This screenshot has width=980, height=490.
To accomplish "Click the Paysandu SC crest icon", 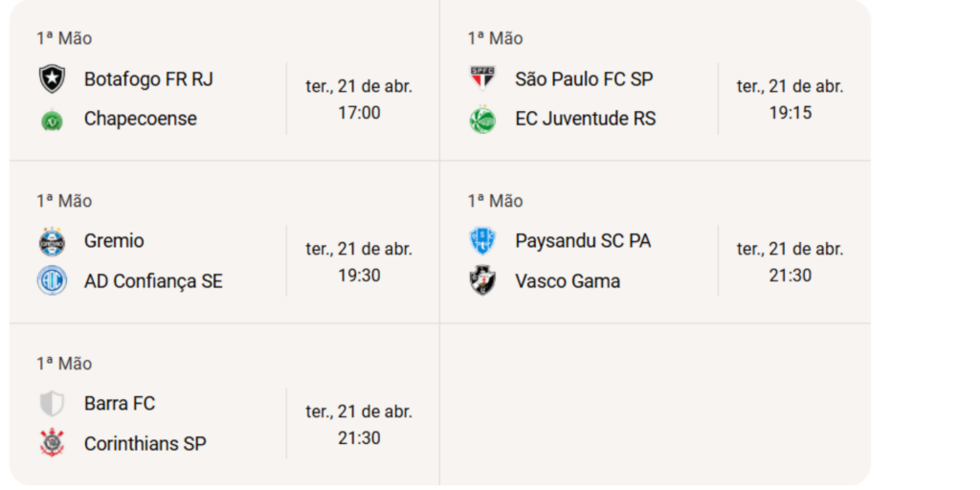I will click(x=482, y=241).
